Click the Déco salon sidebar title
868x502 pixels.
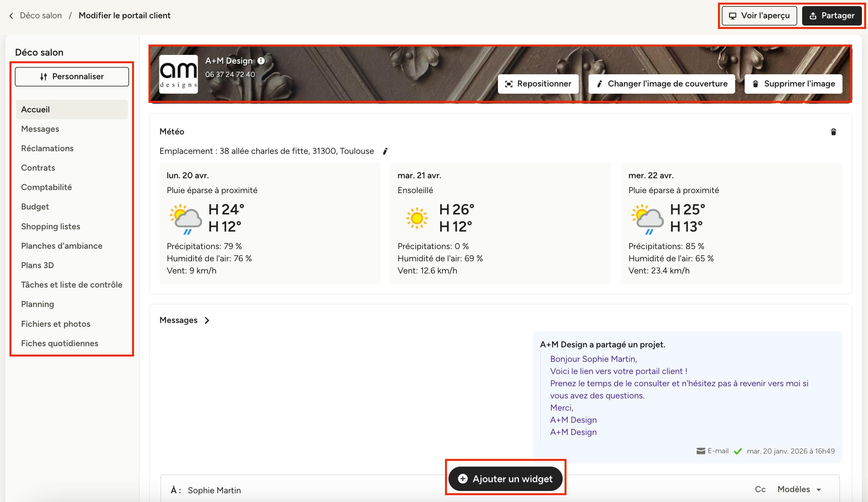(39, 53)
